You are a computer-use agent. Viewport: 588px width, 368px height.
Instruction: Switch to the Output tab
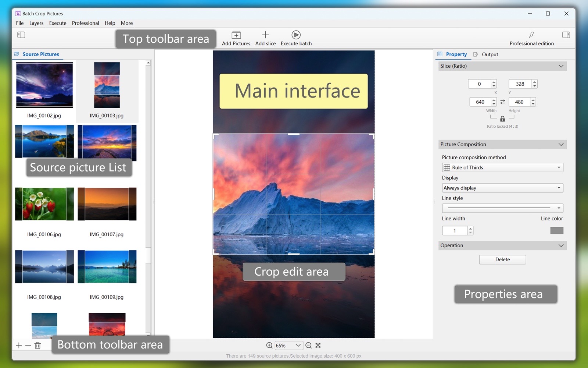[x=490, y=54]
